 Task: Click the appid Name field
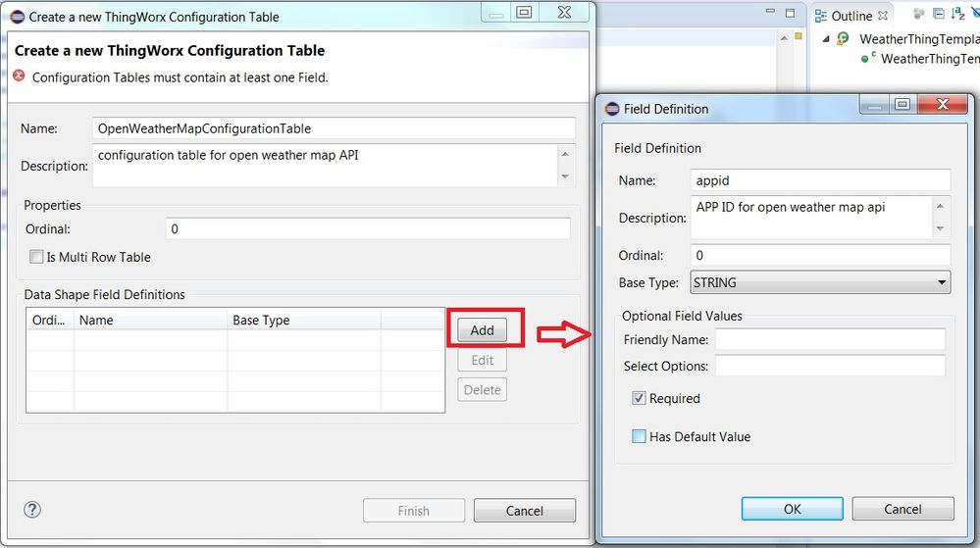point(821,180)
